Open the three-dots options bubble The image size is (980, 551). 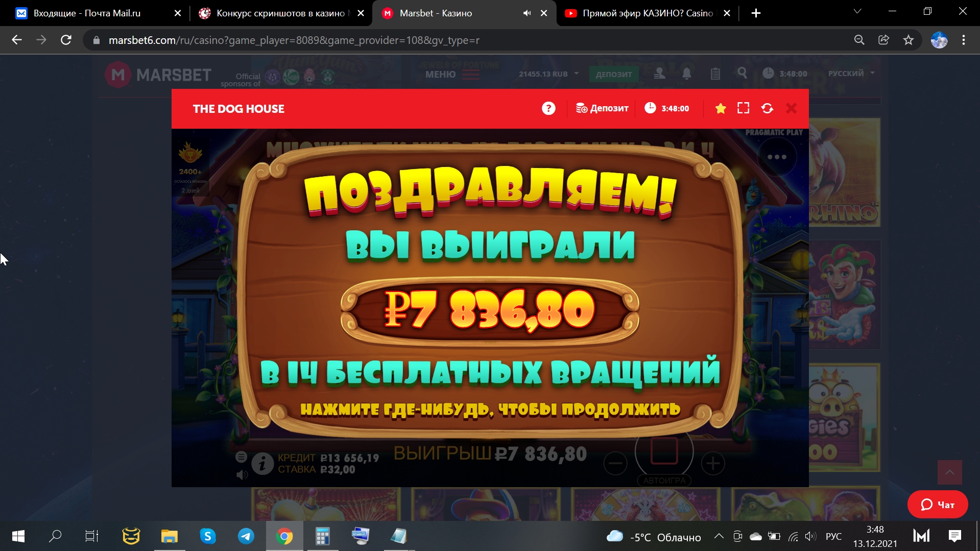point(777,157)
